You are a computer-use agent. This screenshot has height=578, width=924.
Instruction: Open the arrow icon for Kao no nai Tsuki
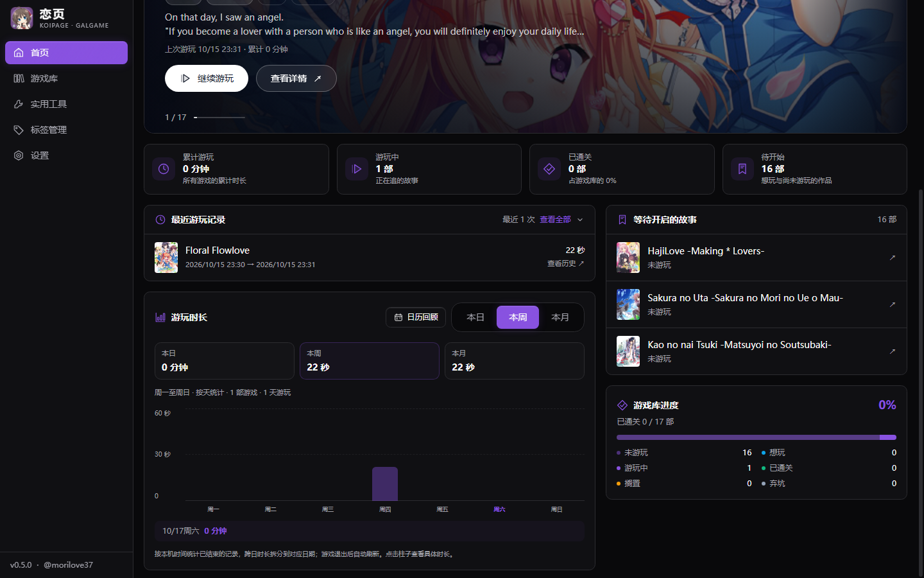point(892,351)
